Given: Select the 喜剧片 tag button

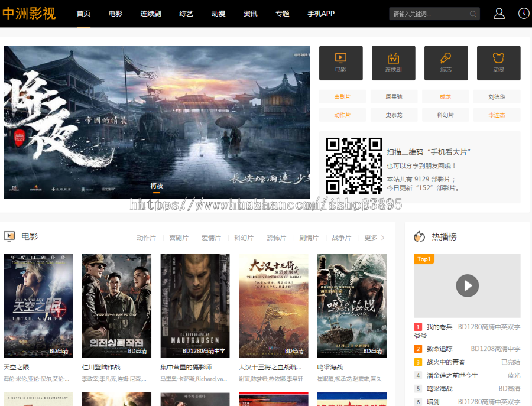Looking at the screenshot, I should point(342,97).
